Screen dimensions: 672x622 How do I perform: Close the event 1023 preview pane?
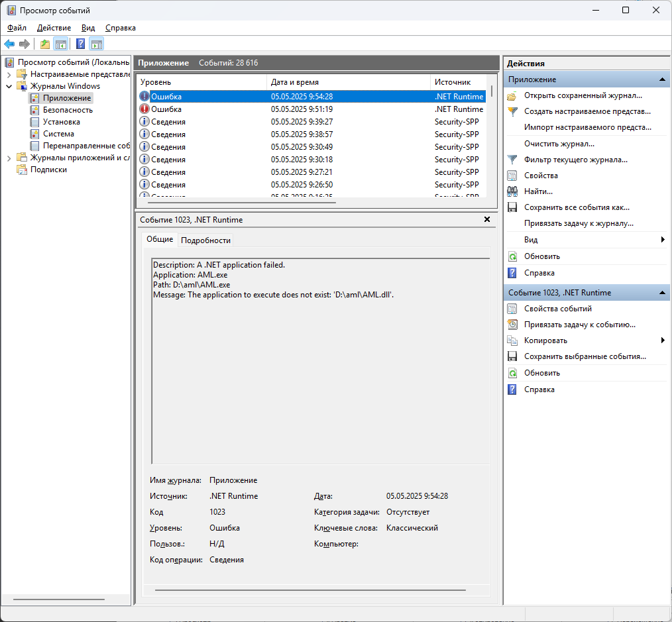[487, 219]
